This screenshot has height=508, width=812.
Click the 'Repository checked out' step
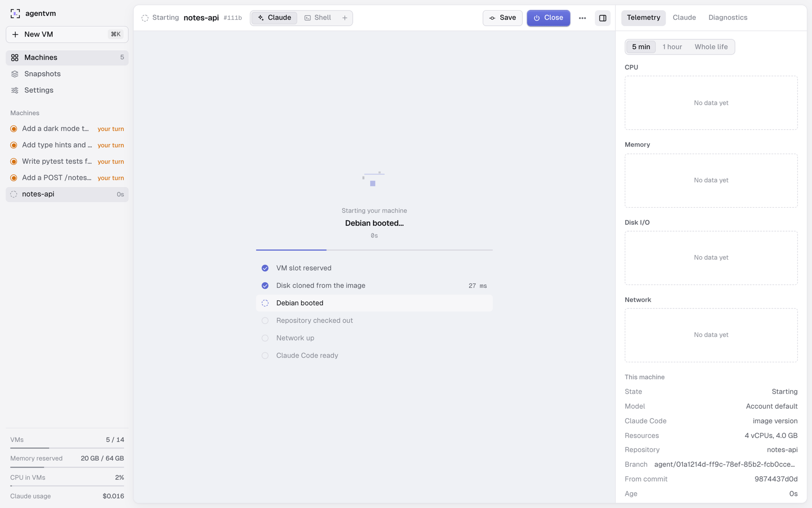coord(374,321)
